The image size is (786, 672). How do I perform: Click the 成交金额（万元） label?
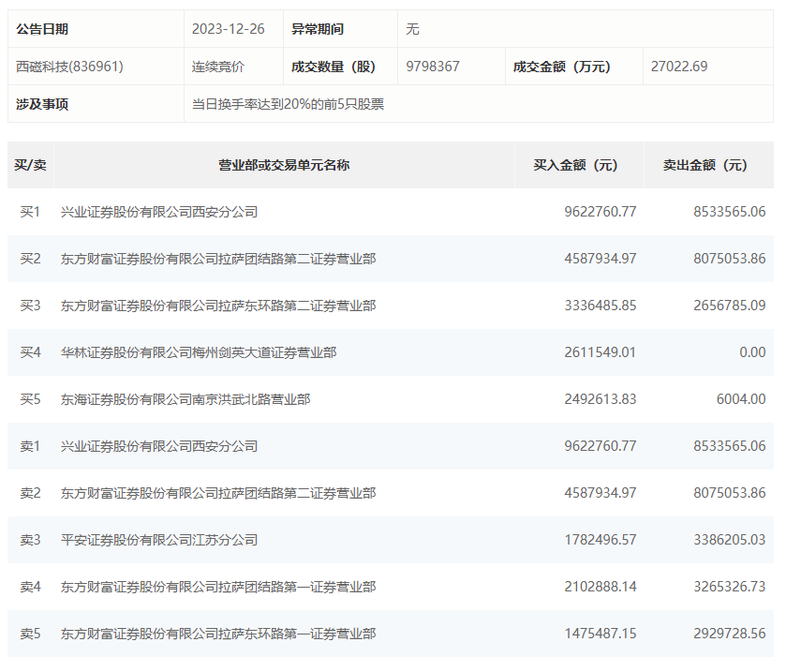562,67
